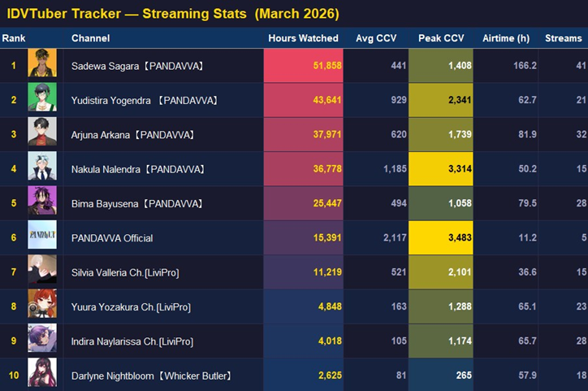The height and width of the screenshot is (391, 588).
Task: Click the hours watched value 51,858
Action: pyautogui.click(x=327, y=66)
